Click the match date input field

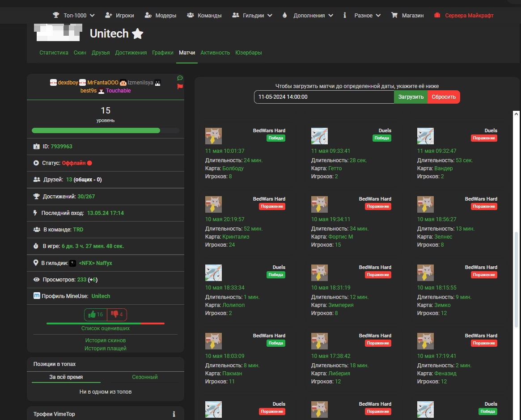coord(324,97)
